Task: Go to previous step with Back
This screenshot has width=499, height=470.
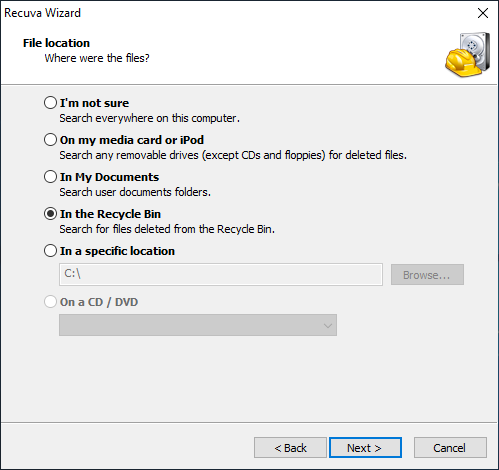Action: click(x=290, y=448)
